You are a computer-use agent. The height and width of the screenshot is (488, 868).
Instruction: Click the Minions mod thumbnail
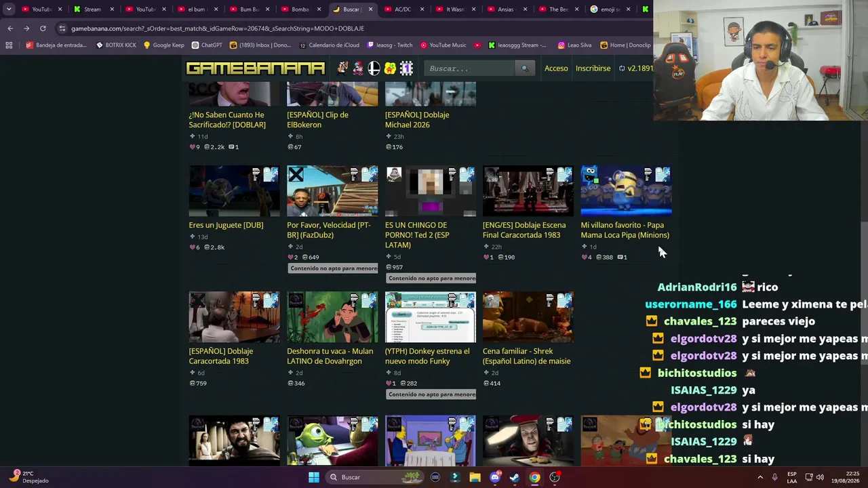(626, 191)
